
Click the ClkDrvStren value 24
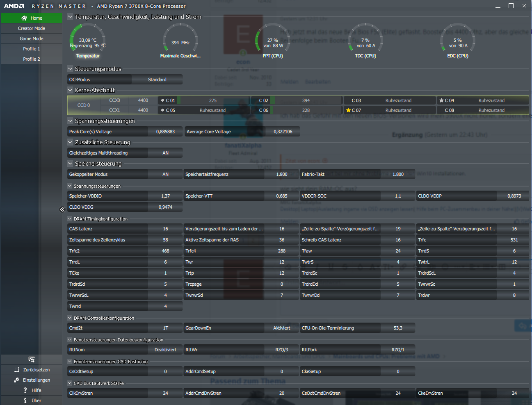tap(165, 393)
